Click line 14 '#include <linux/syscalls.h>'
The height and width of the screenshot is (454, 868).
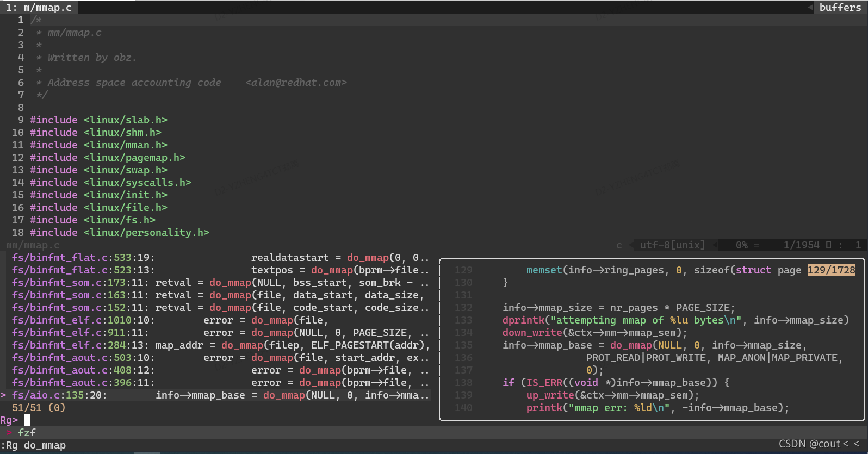[110, 183]
